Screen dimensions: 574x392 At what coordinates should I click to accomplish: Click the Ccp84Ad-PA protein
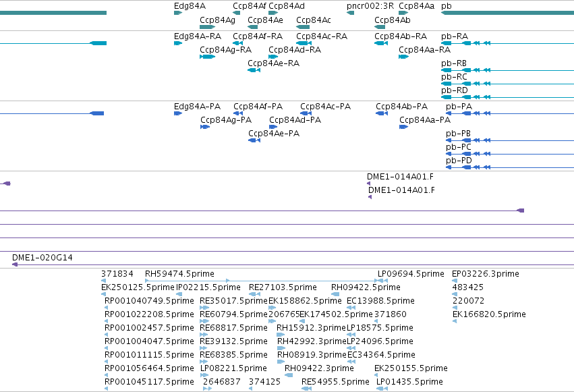click(273, 127)
